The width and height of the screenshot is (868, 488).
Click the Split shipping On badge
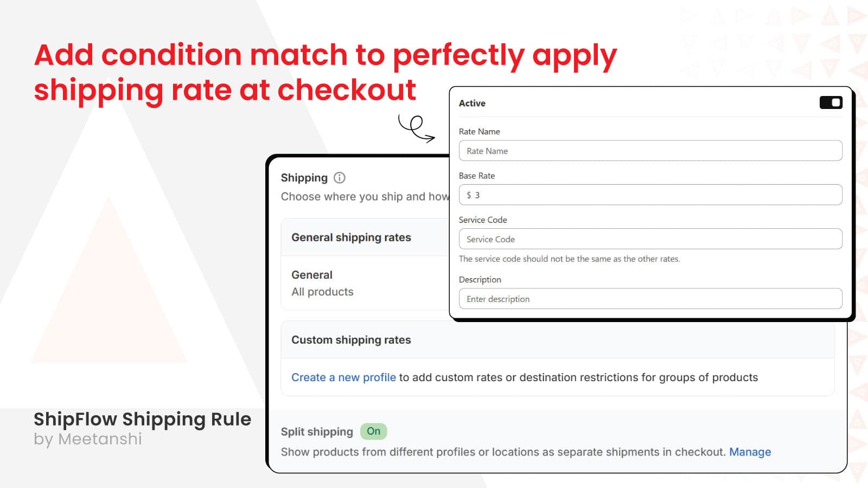pos(373,432)
